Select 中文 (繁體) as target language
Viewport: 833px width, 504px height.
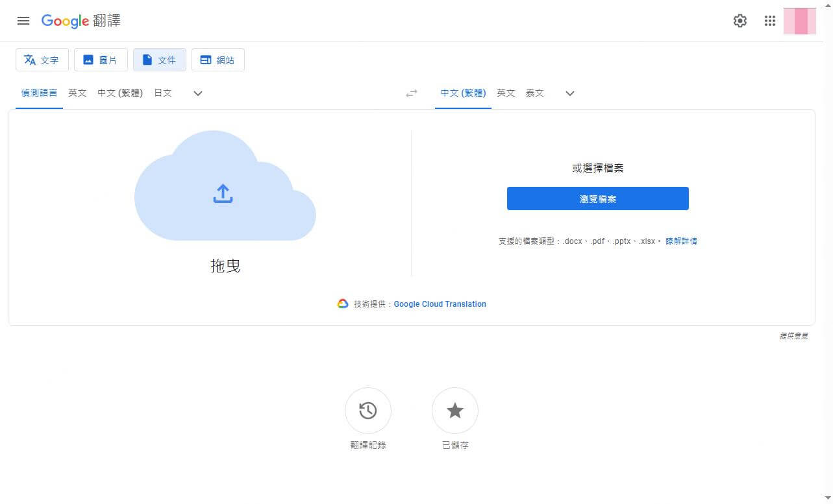[x=463, y=93]
